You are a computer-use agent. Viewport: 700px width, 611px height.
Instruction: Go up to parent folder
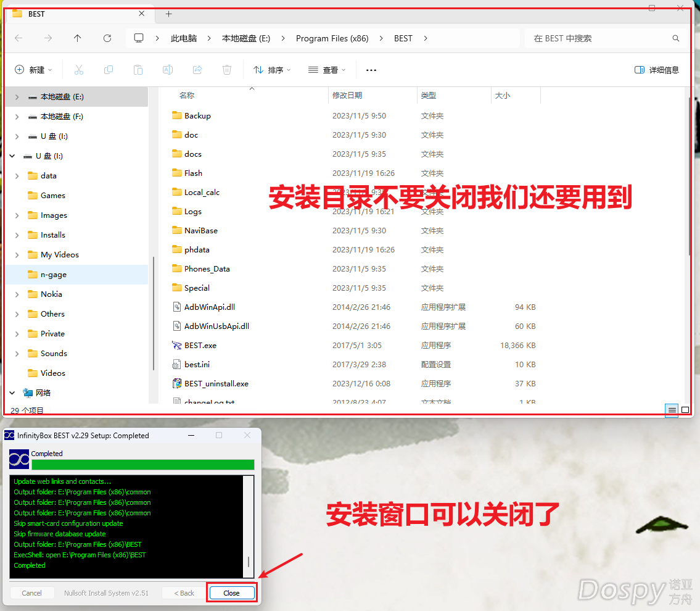pyautogui.click(x=78, y=38)
